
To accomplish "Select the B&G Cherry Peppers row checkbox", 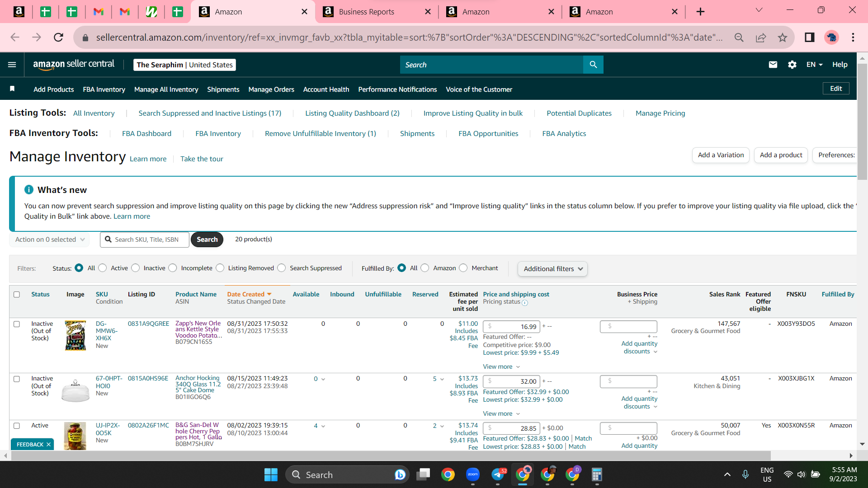I will pos(17,426).
